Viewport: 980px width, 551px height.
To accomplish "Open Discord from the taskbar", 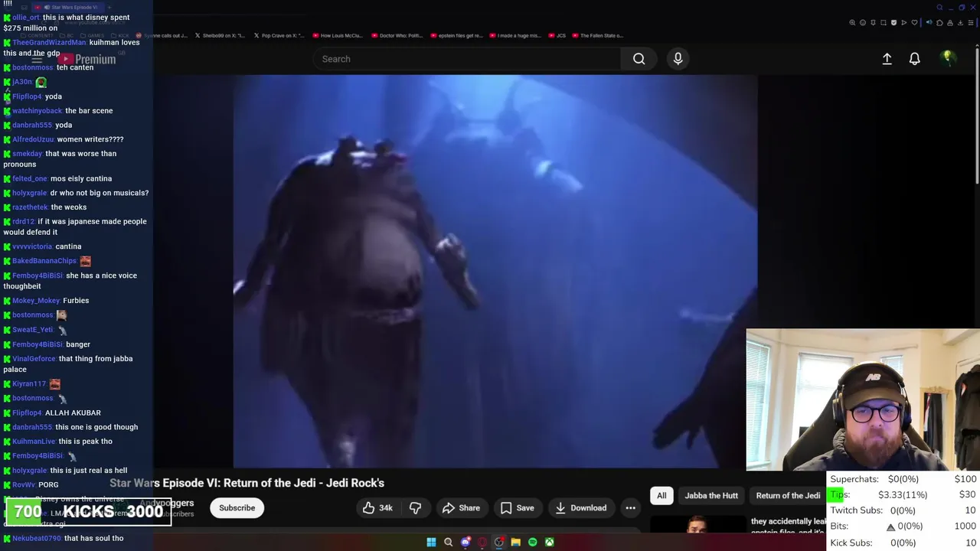I will (x=465, y=543).
